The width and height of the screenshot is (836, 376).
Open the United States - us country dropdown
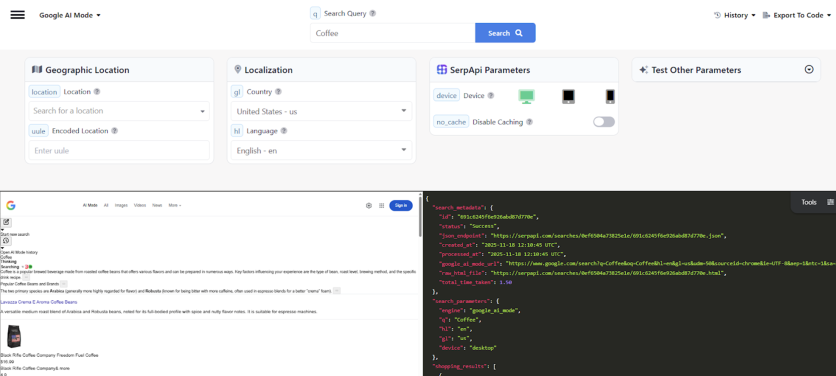click(x=321, y=111)
